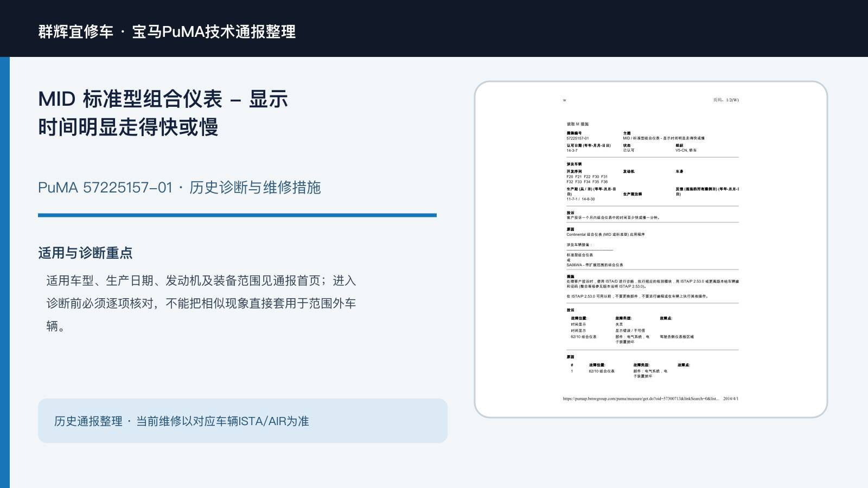Click the 投诉 complaint description in the document

(613, 217)
